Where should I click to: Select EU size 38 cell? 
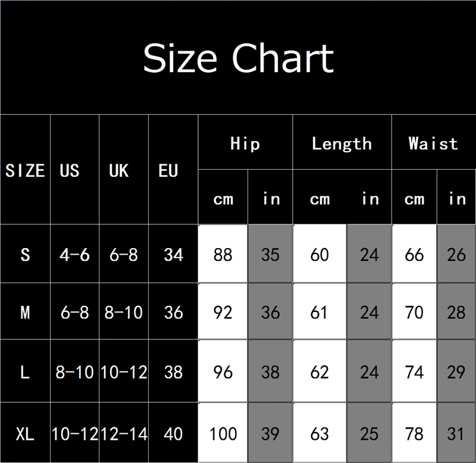coord(173,371)
